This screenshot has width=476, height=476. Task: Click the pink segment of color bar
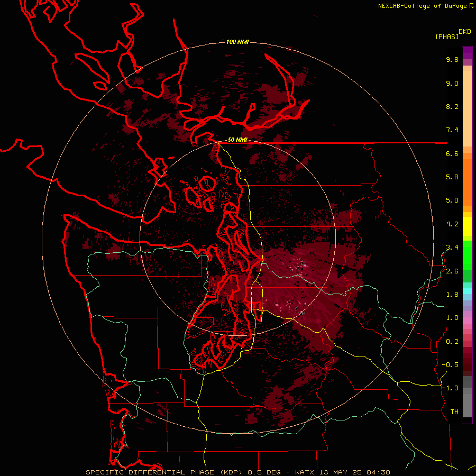click(x=467, y=321)
